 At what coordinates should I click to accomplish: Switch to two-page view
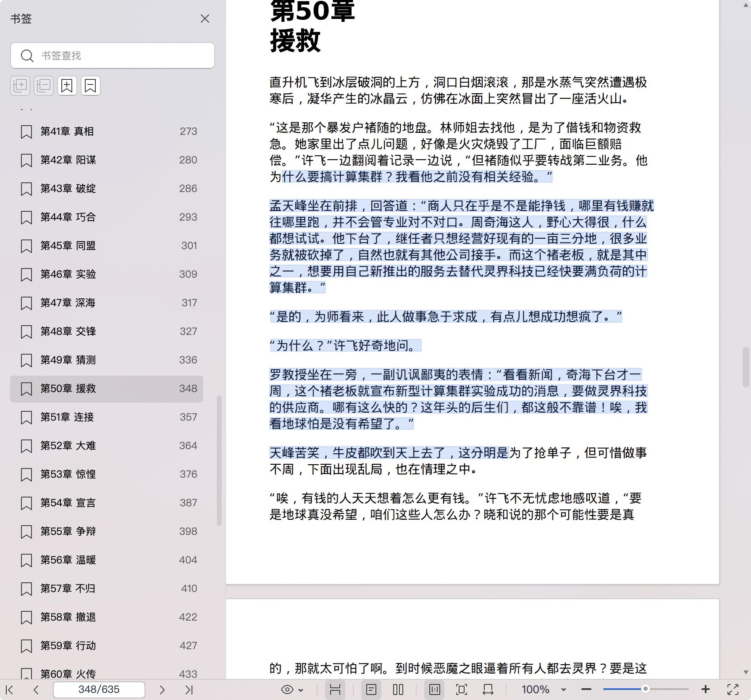click(398, 689)
